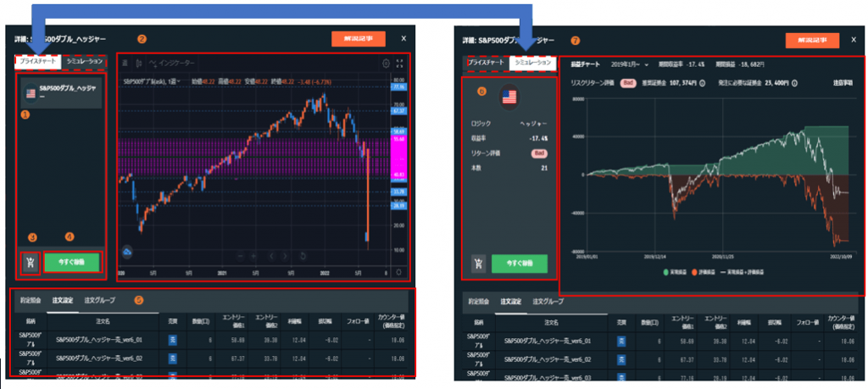Open 注文設定 tab in the profit-chart window
Viewport: 868px width, 389px height.
tap(510, 302)
